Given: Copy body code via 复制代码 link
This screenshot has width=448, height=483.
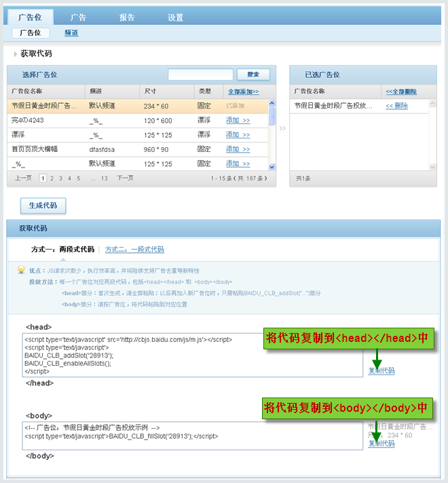Looking at the screenshot, I should [381, 443].
